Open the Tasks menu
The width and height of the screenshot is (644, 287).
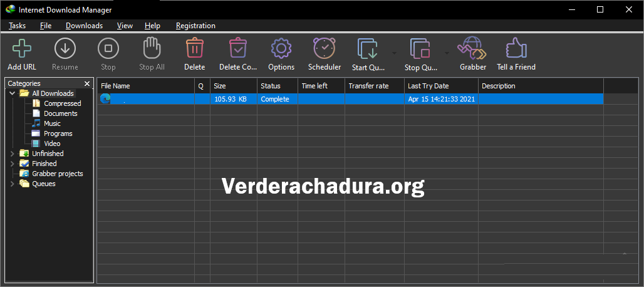pyautogui.click(x=18, y=26)
